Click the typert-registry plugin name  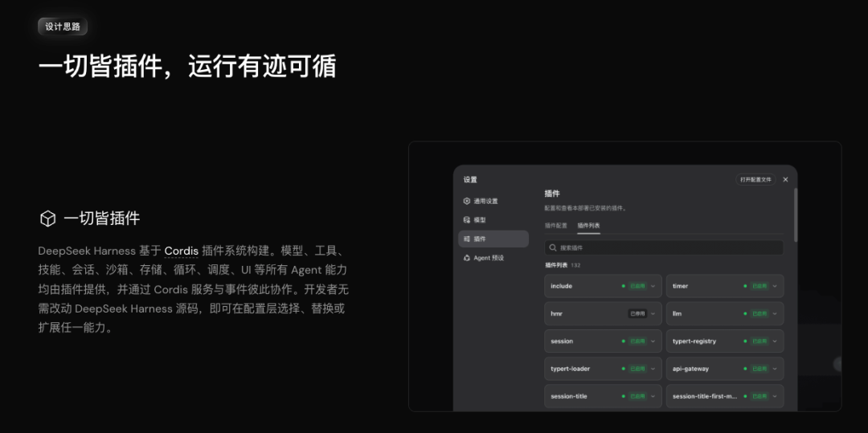pos(694,341)
